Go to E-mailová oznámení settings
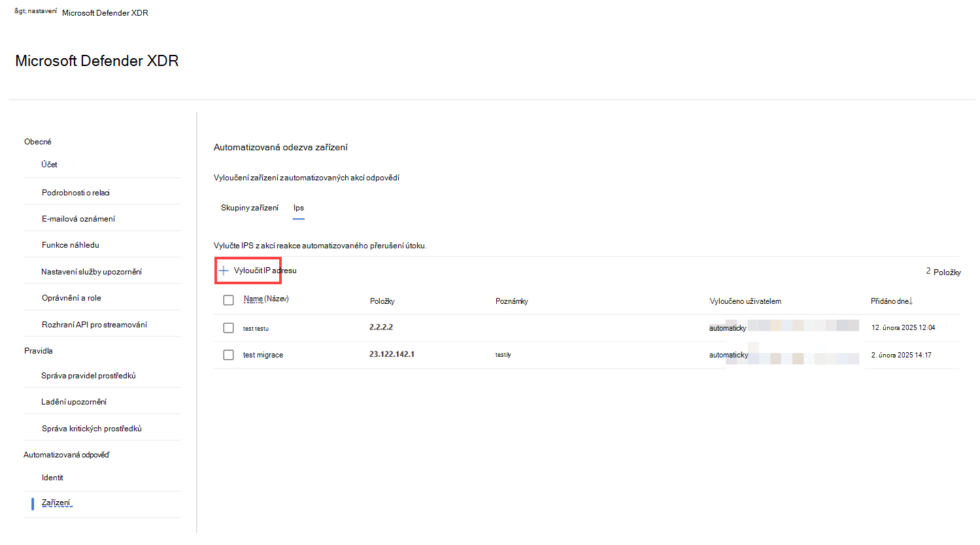This screenshot has width=980, height=545. point(78,219)
